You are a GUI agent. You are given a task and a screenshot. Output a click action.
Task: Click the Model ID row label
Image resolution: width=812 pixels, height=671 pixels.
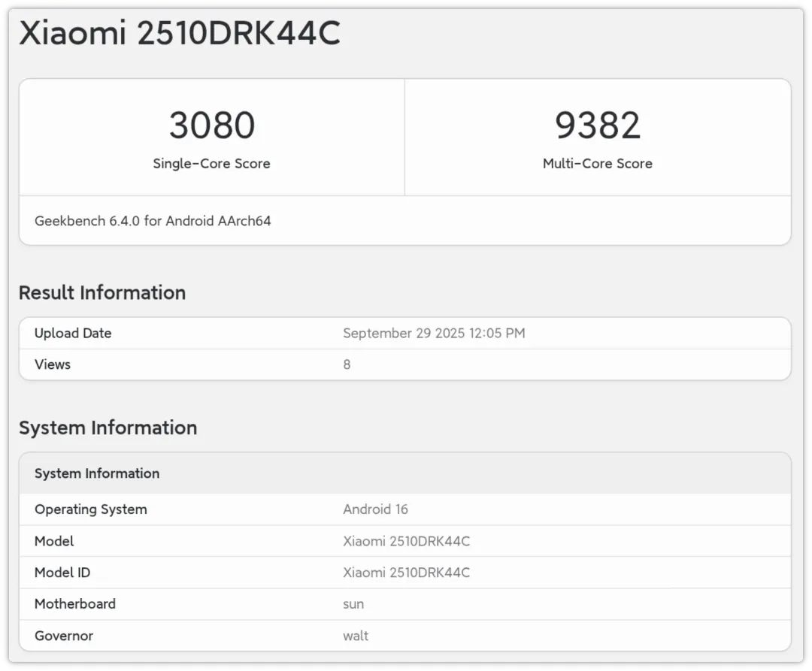[x=62, y=573]
